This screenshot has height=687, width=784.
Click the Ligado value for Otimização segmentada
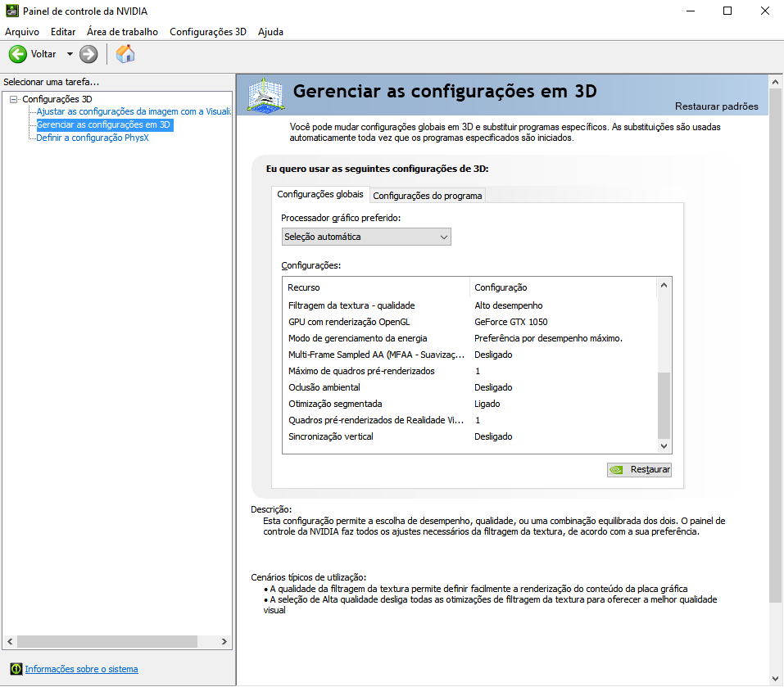487,404
